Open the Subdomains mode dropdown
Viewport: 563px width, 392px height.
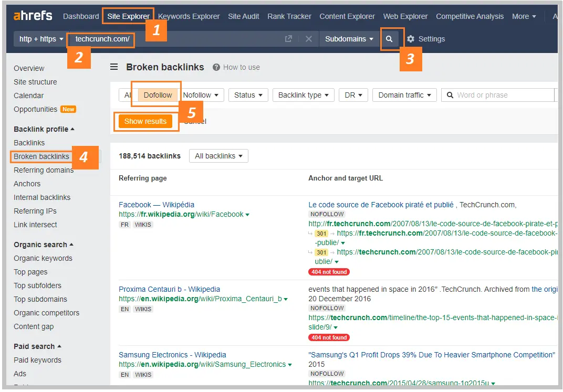[349, 39]
